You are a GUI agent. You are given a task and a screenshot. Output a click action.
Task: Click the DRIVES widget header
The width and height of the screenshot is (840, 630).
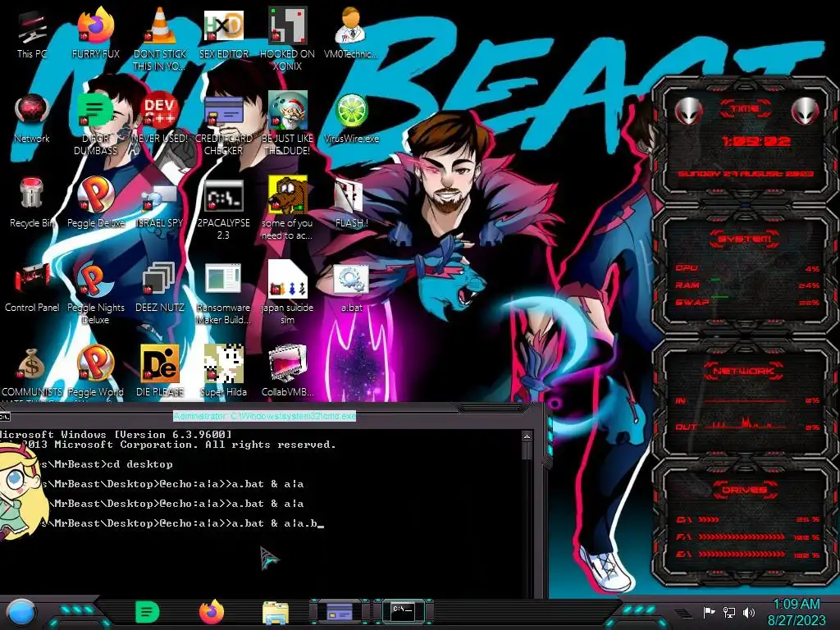(x=745, y=490)
